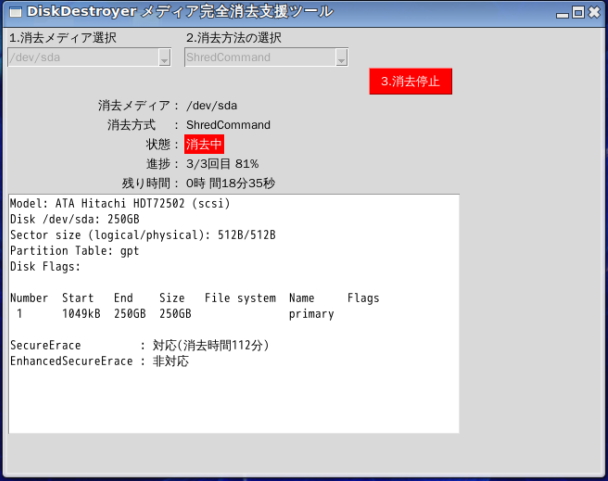Image resolution: width=608 pixels, height=481 pixels.
Task: Click the Number column header
Action: click(x=29, y=298)
